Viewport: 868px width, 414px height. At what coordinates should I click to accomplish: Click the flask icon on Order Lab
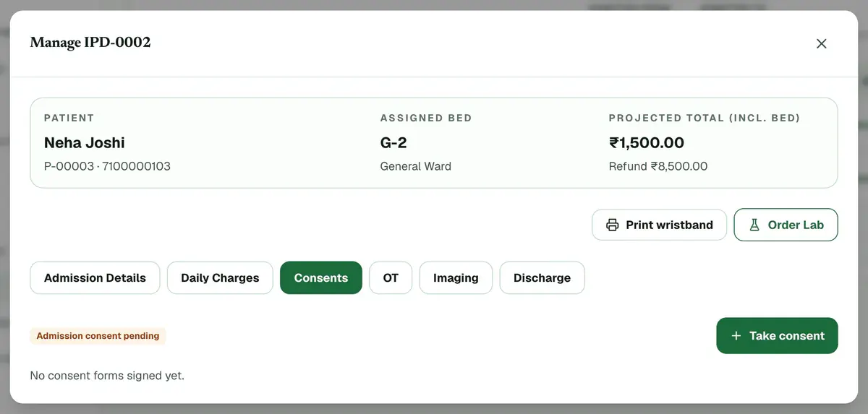click(x=754, y=225)
